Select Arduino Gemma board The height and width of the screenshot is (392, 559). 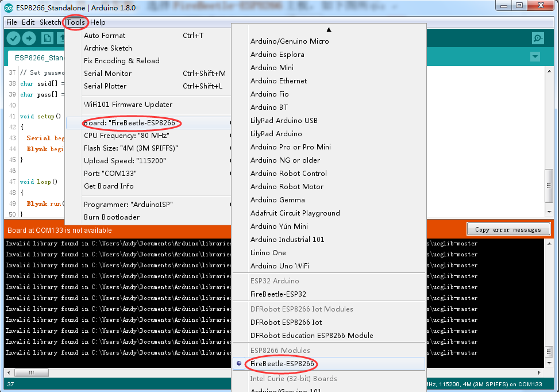tap(329, 200)
